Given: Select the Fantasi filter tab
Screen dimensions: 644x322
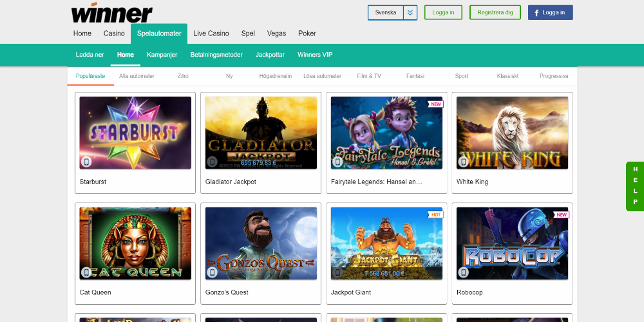Looking at the screenshot, I should [415, 76].
